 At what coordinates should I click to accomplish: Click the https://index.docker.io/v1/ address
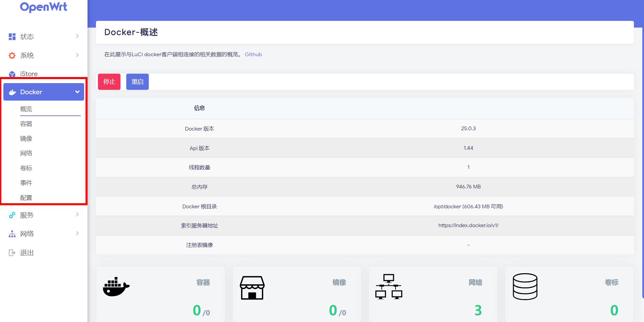[x=468, y=225]
